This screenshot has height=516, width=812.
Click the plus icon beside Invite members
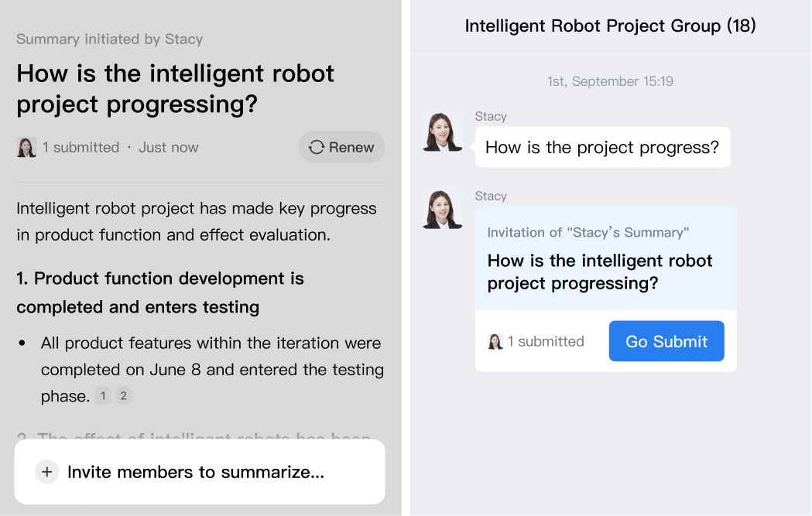47,472
